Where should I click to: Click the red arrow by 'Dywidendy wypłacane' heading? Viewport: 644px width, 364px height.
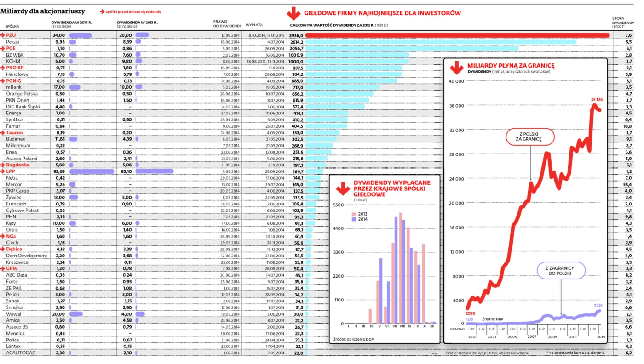coord(342,188)
